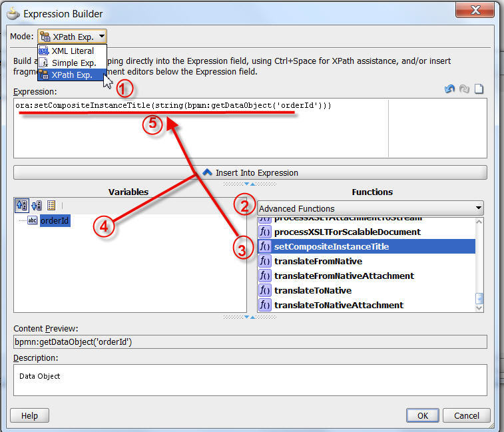Click the Insert Into Expression button

[250, 172]
